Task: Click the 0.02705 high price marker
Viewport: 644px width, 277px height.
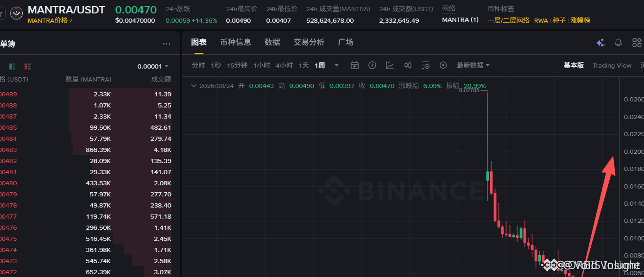Action: click(x=468, y=90)
